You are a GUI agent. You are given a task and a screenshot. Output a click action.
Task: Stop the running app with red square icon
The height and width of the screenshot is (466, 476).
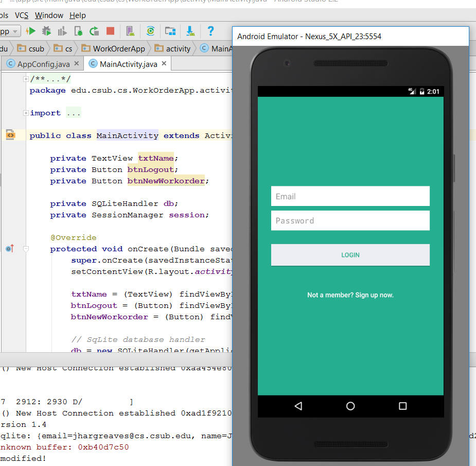click(x=110, y=31)
